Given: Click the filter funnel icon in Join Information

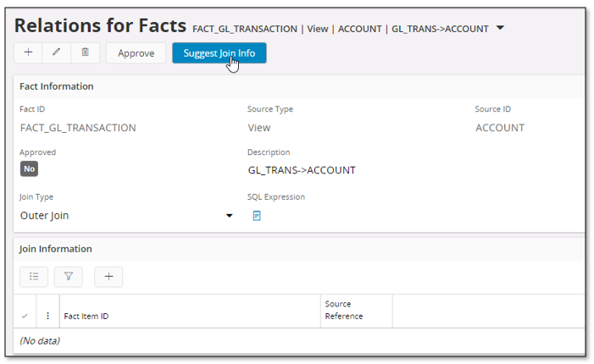Looking at the screenshot, I should (x=69, y=276).
